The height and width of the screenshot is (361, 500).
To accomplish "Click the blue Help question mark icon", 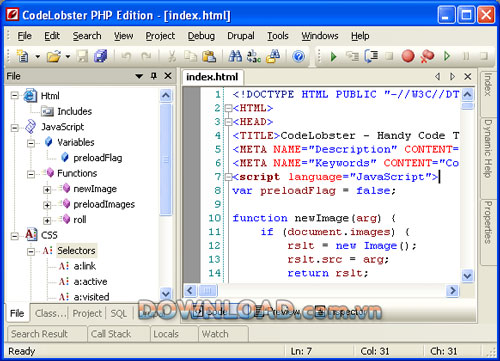I will click(299, 56).
